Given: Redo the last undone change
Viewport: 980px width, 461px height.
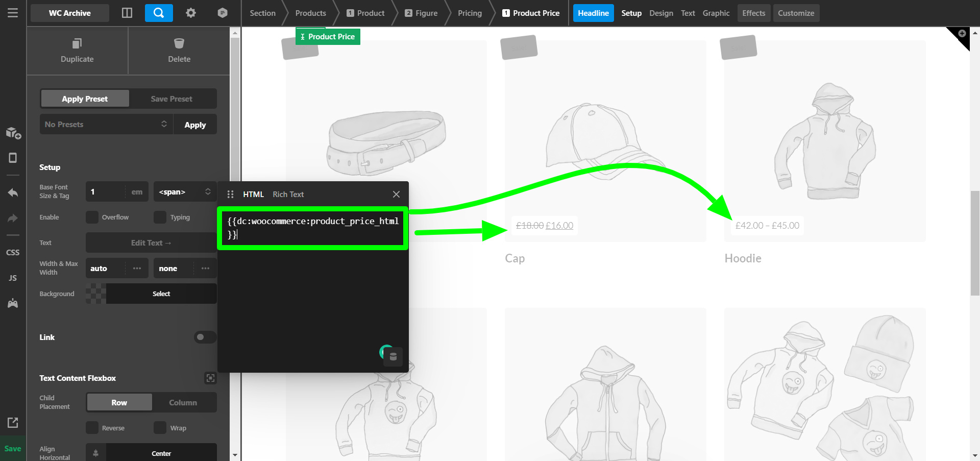Looking at the screenshot, I should pos(13,218).
